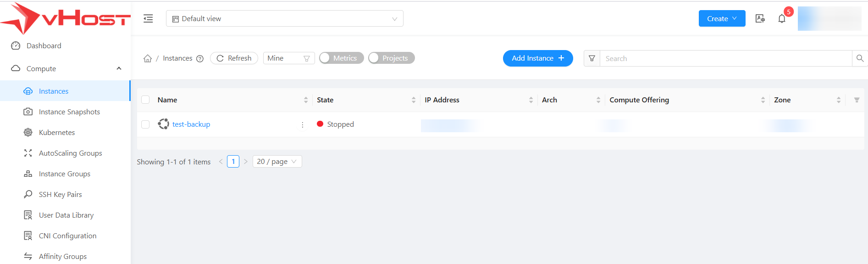Check the test-backup row checkbox
Image resolution: width=868 pixels, height=264 pixels.
[x=145, y=124]
